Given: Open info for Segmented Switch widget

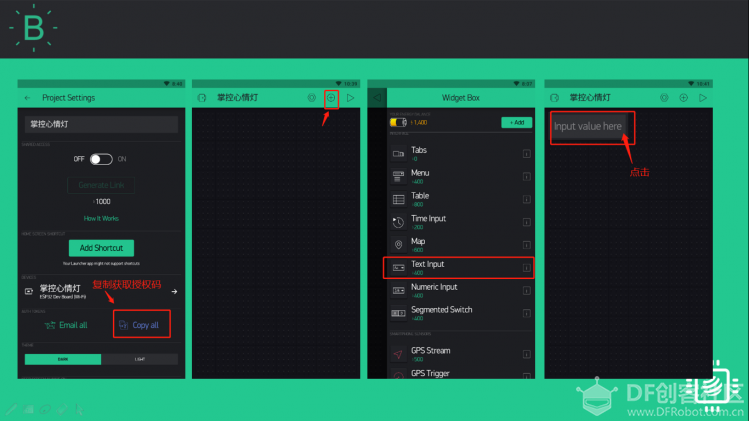Looking at the screenshot, I should tap(526, 313).
